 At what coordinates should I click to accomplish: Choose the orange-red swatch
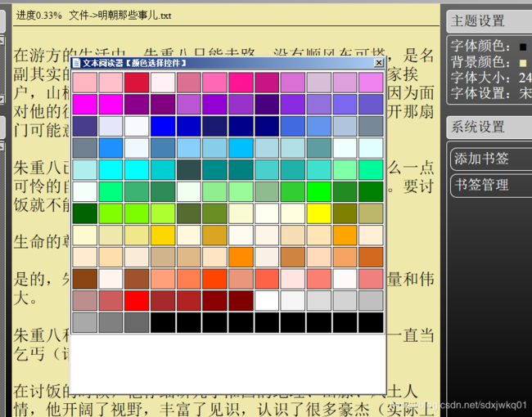click(x=214, y=279)
